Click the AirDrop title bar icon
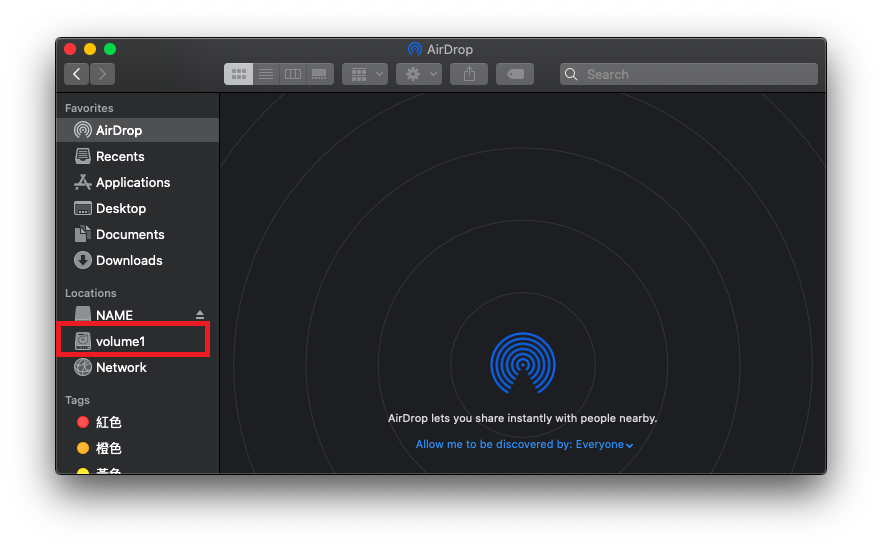The width and height of the screenshot is (882, 548). coord(415,49)
